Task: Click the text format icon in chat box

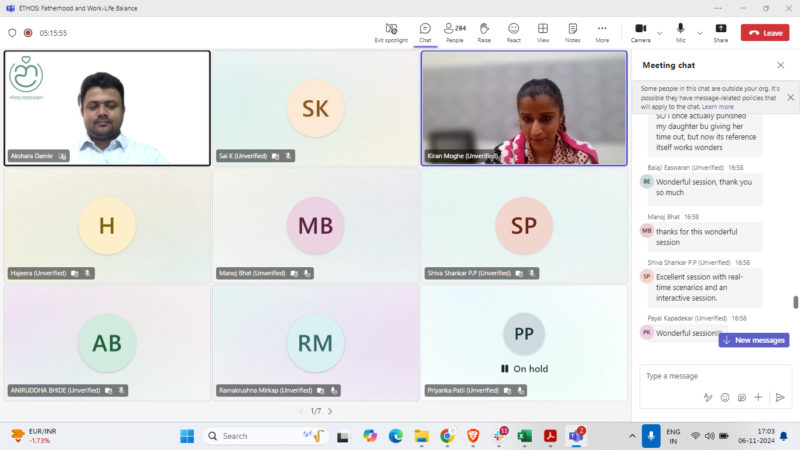Action: 708,397
